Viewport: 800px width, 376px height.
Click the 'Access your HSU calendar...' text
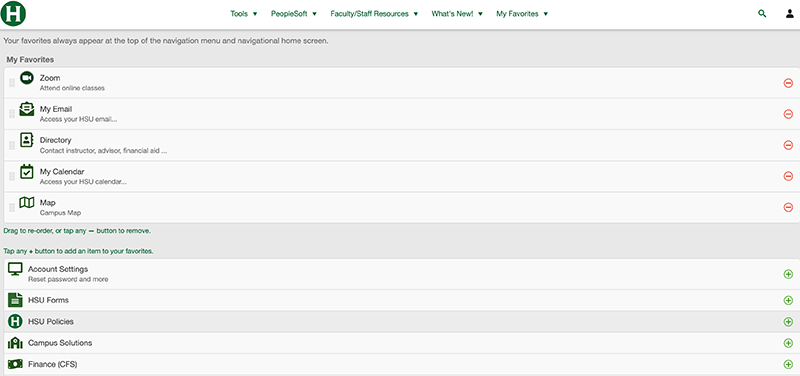tap(83, 182)
